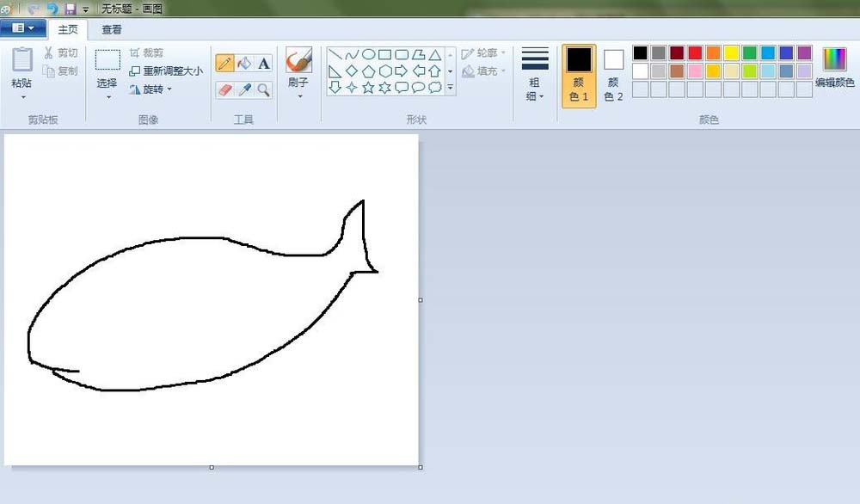Viewport: 860px width, 504px height.
Task: Select the Color picker eyedropper tool
Action: [244, 89]
